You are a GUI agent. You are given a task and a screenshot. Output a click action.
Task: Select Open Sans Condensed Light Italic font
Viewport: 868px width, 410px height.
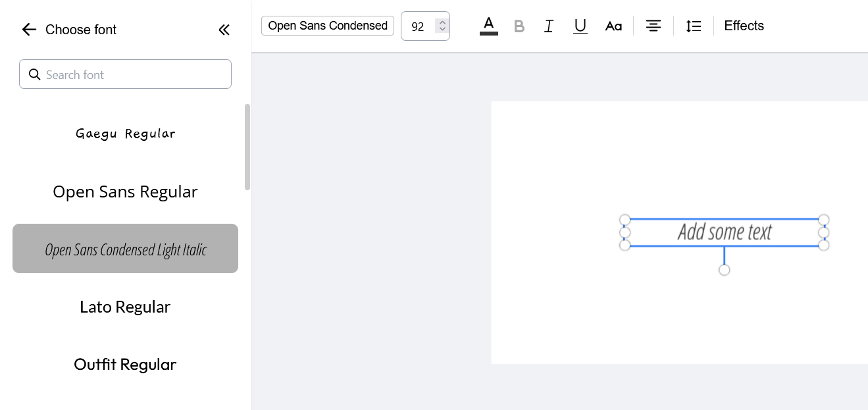click(x=125, y=249)
